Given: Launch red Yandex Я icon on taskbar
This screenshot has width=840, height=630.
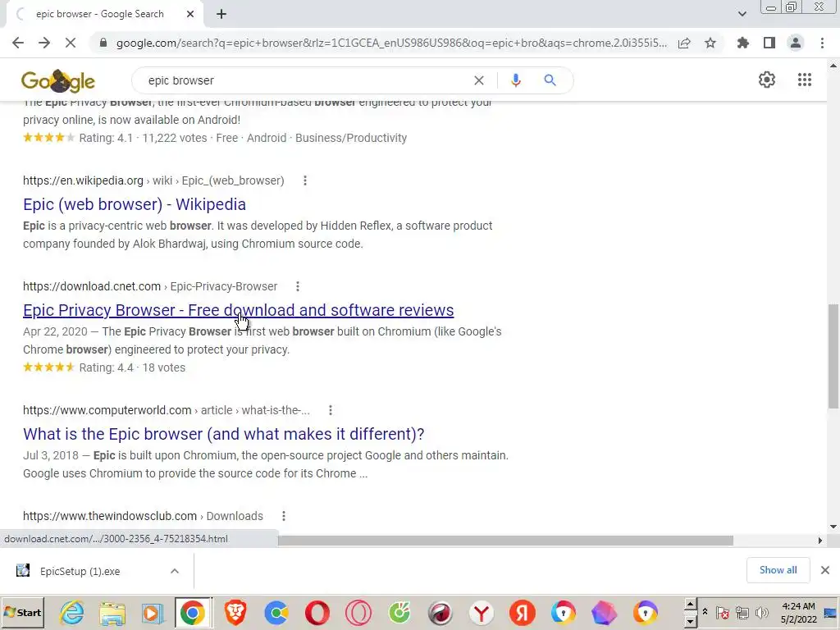Looking at the screenshot, I should coord(523,613).
